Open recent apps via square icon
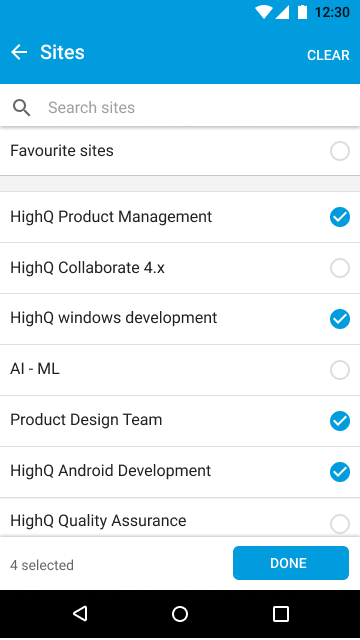360x640 pixels. (x=280, y=613)
